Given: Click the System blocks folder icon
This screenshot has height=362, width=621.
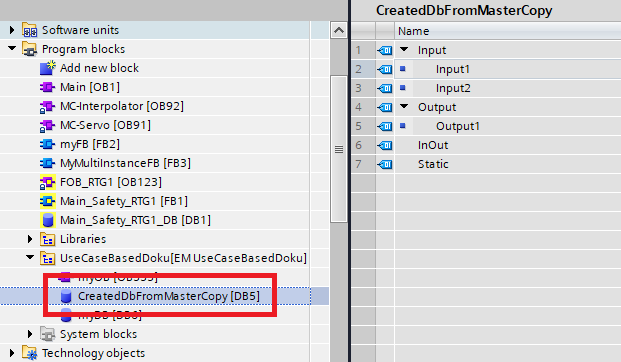Looking at the screenshot, I should [48, 334].
